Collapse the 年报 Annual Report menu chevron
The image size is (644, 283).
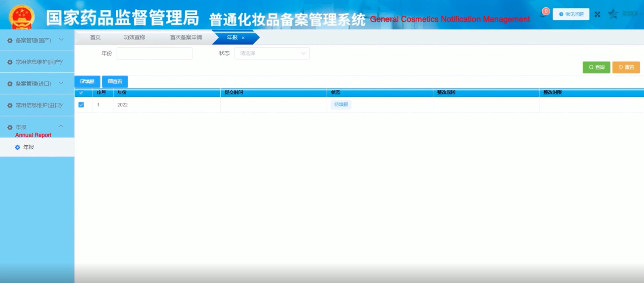(x=61, y=126)
